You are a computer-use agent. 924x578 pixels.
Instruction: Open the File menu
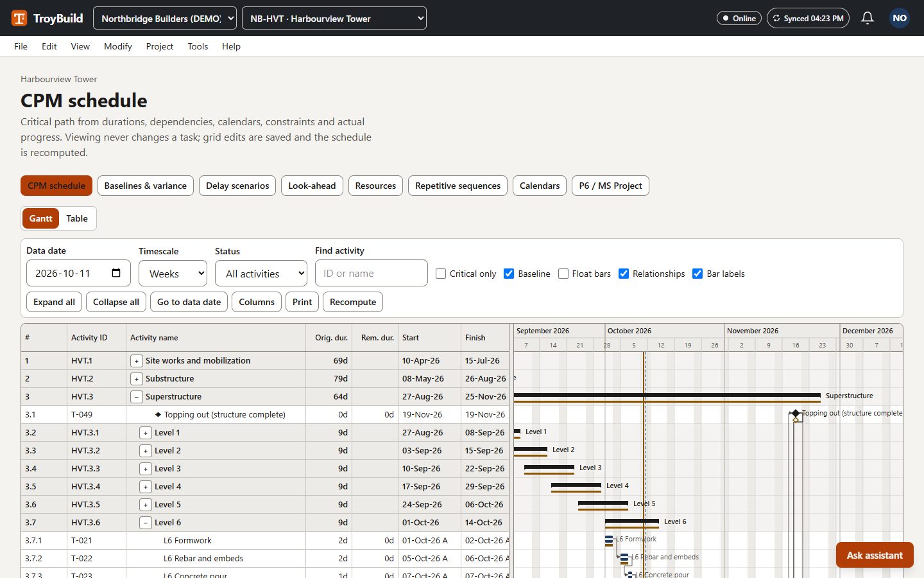[21, 46]
